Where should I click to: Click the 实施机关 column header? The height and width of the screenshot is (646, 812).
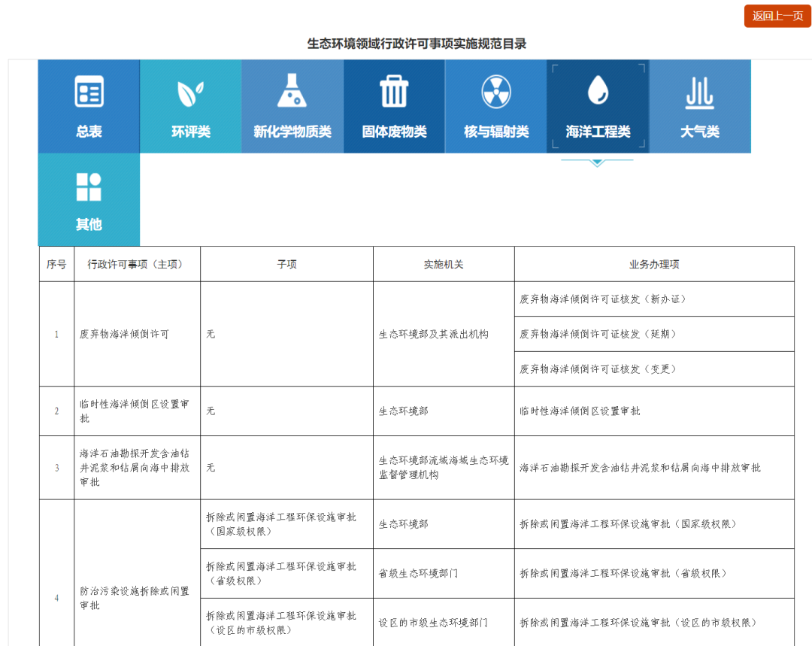444,264
